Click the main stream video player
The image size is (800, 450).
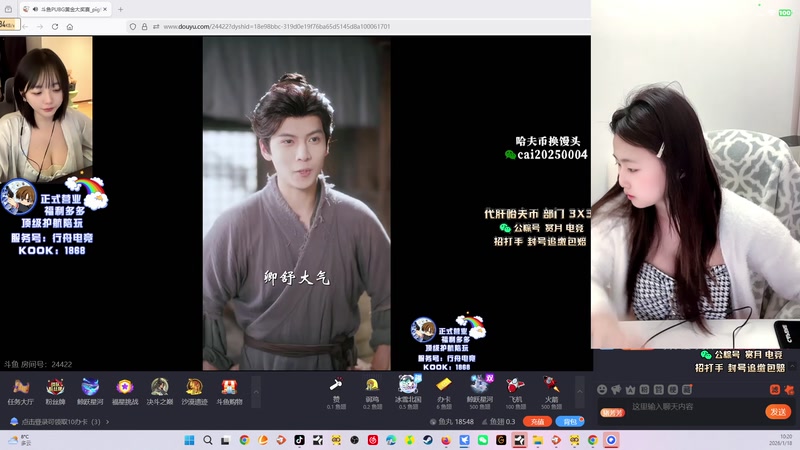(x=296, y=203)
